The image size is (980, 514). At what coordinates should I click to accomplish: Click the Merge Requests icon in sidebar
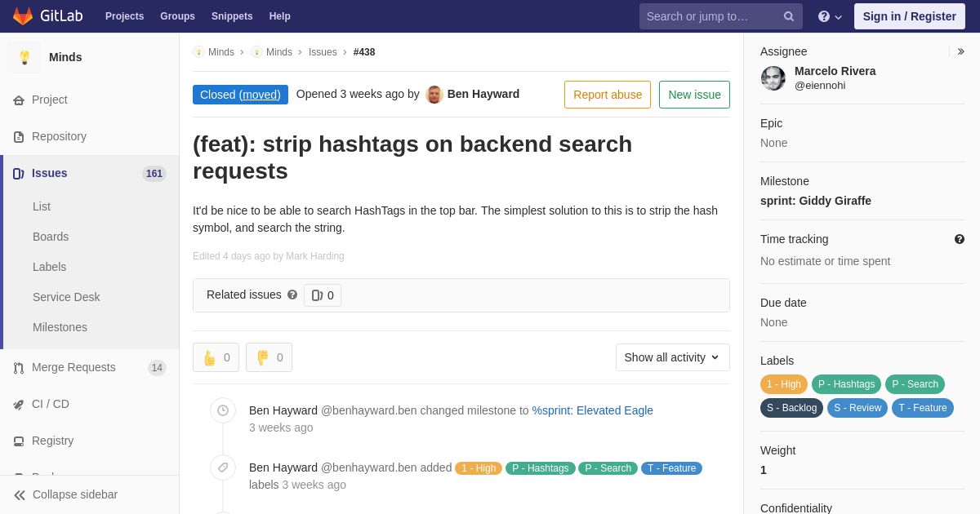point(19,368)
